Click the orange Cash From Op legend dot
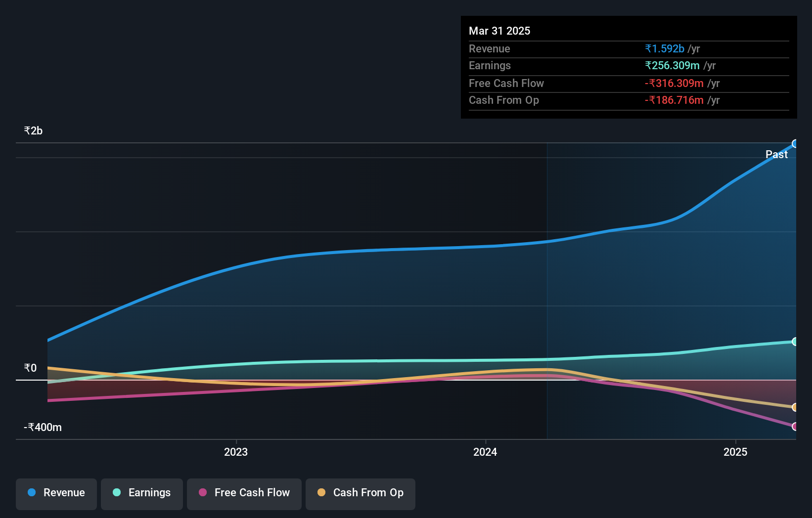Screen dimensions: 812x518 coord(321,492)
